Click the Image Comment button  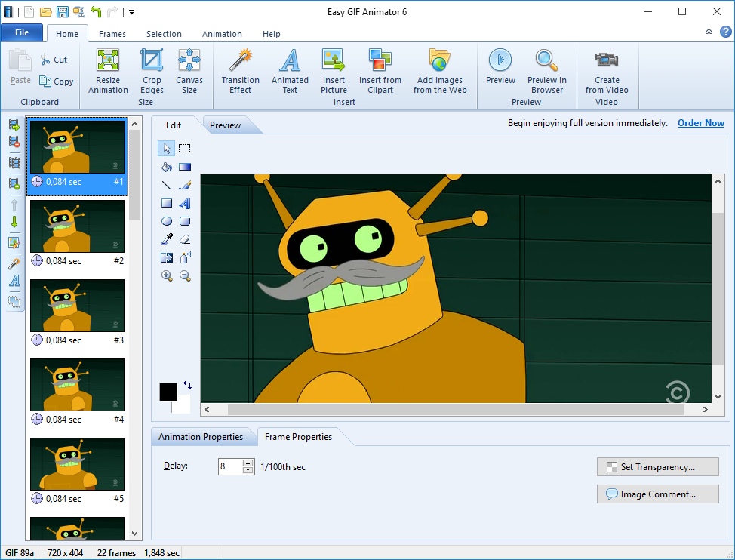(658, 494)
